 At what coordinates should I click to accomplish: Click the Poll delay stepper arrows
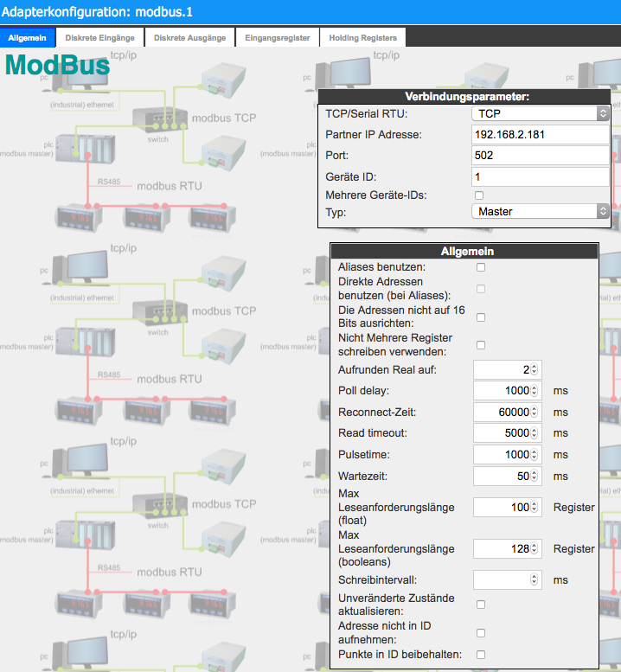coord(534,390)
